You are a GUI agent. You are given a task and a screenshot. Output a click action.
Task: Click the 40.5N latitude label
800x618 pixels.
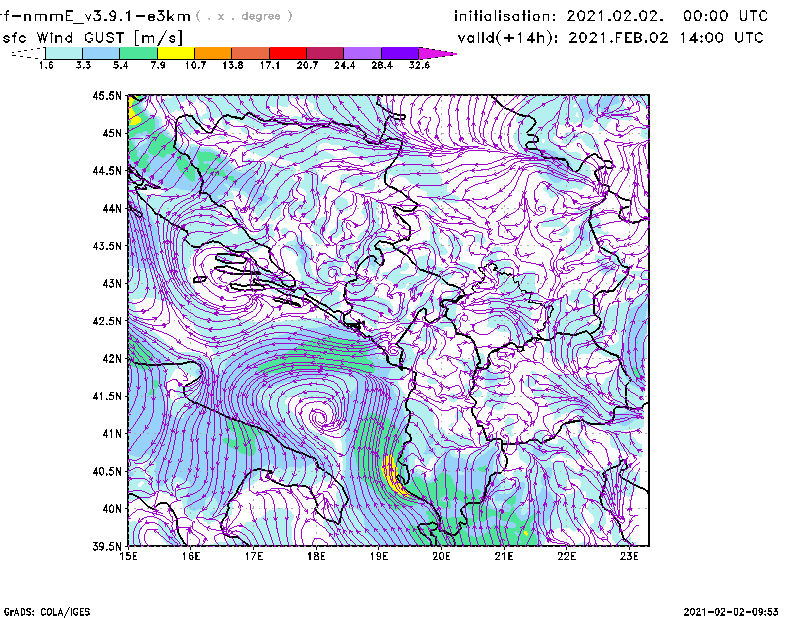coord(107,472)
